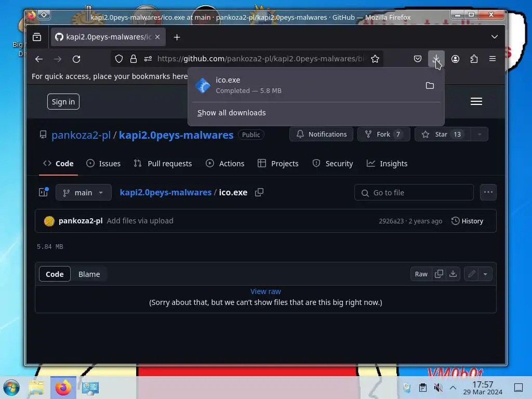Image resolution: width=532 pixels, height=399 pixels.
Task: Open commit hash 2926a23
Action: [391, 221]
